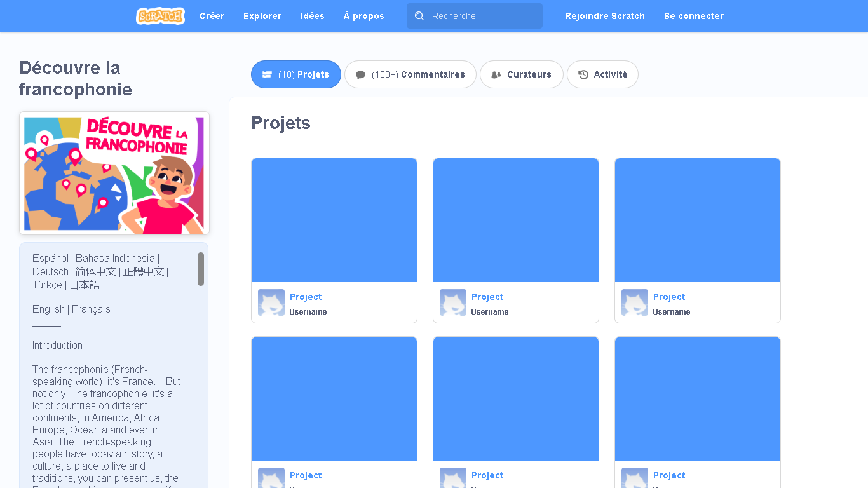
Task: Click the Découvre la Francophonie studio thumbnail
Action: [x=114, y=173]
